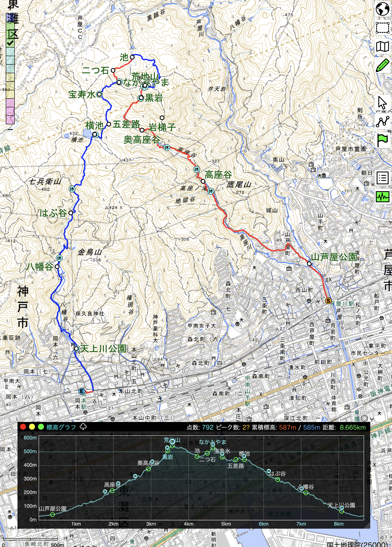Toggle the green elevation graph waveform button

(x=383, y=196)
